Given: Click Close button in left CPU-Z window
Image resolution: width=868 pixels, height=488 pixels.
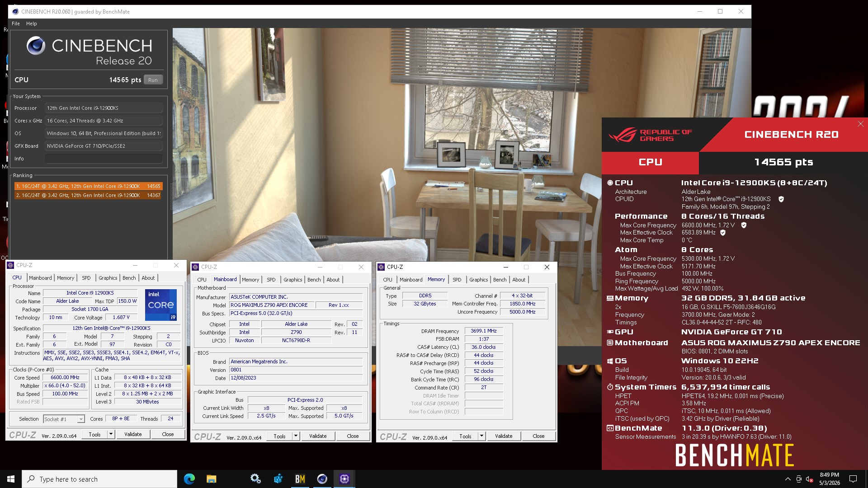Looking at the screenshot, I should tap(168, 434).
